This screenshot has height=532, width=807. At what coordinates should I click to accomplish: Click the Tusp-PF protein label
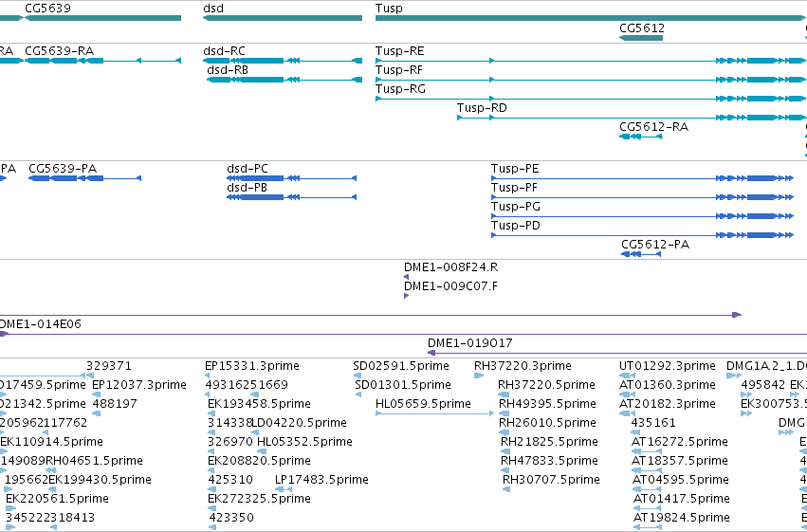(x=514, y=188)
